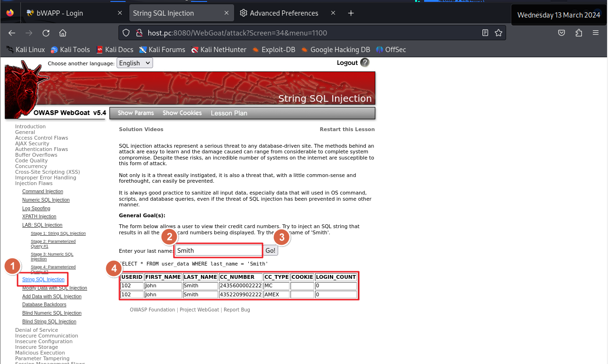Toggle reader view icon in address bar
This screenshot has height=364, width=608.
tap(485, 33)
